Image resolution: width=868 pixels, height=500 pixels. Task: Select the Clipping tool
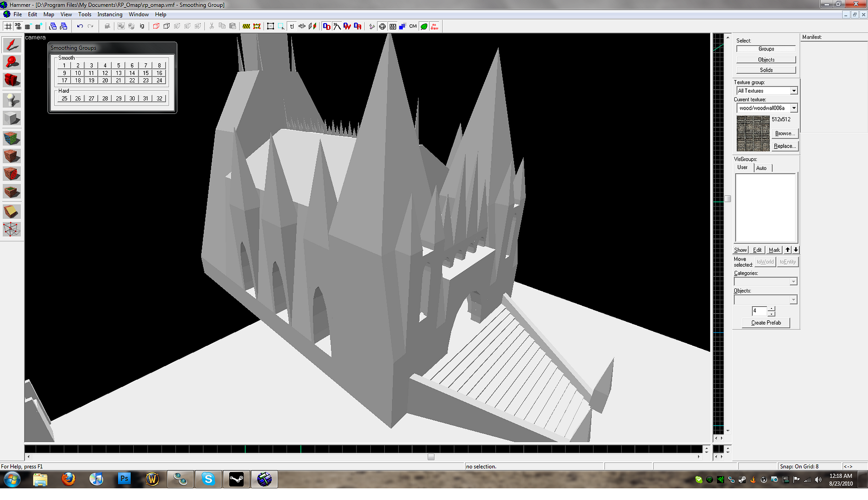click(x=12, y=212)
